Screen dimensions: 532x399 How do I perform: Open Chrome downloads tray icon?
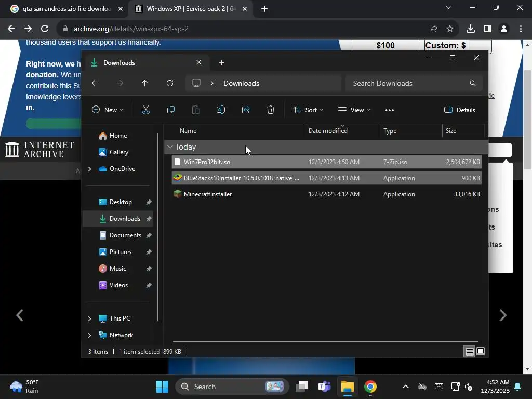(x=470, y=29)
